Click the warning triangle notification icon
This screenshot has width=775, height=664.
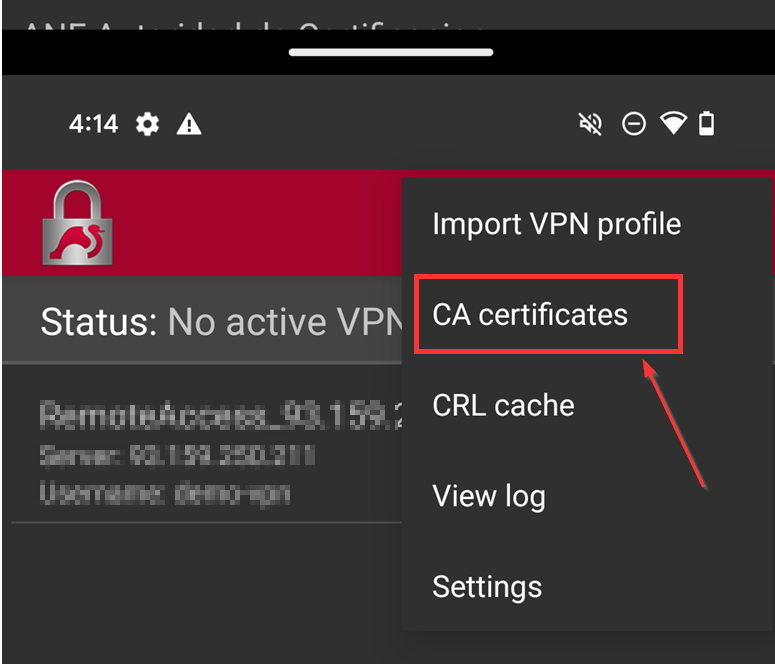189,124
